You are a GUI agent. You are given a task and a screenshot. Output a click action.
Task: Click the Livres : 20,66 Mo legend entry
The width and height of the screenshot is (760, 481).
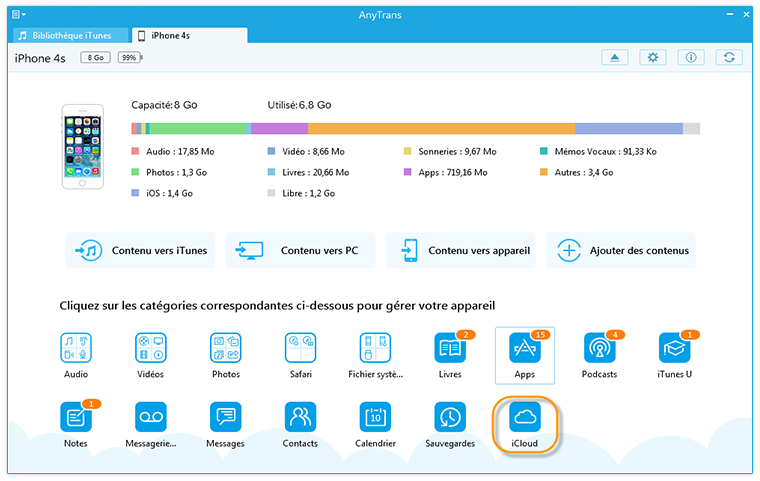tap(308, 173)
